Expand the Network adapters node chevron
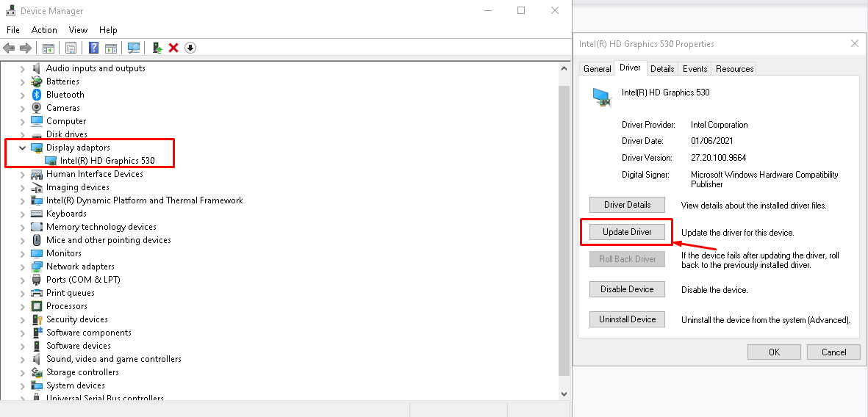The height and width of the screenshot is (417, 868). pyautogui.click(x=22, y=267)
